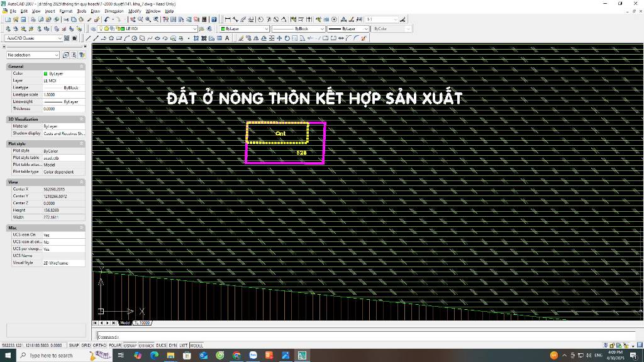The width and height of the screenshot is (644, 362).
Task: Click the Help question mark icon
Action: click(x=214, y=19)
